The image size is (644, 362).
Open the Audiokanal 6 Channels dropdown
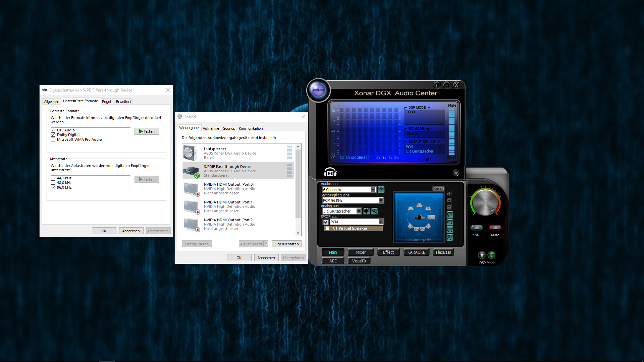tap(373, 190)
